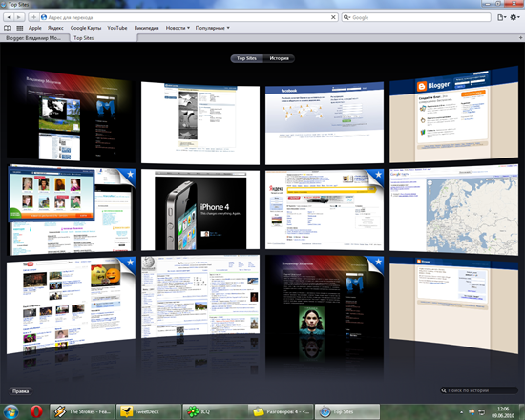The height and width of the screenshot is (420, 525).
Task: Click the star badge on Яндекс thumbnail
Action: click(x=378, y=175)
